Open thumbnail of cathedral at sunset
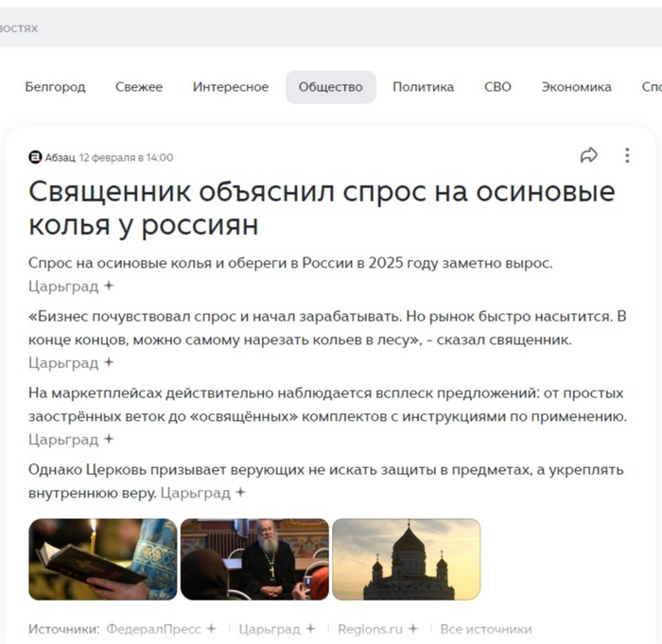Viewport: 662px width, 644px height. 406,559
